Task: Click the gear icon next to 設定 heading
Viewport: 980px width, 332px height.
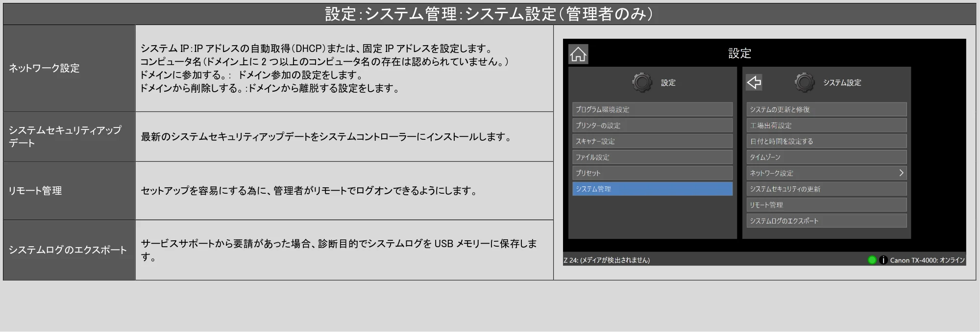Action: 642,82
